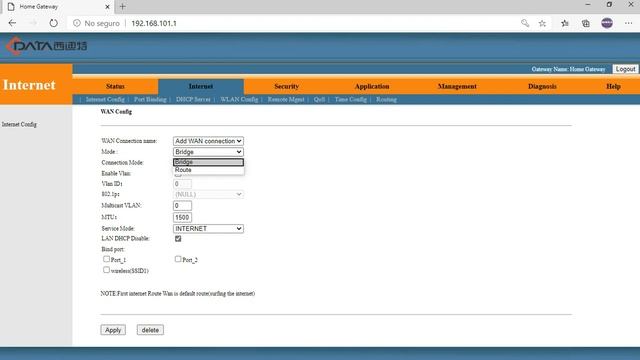Screen dimensions: 640x360
Task: Click Internet Config in left sidebar
Action: coord(19,124)
